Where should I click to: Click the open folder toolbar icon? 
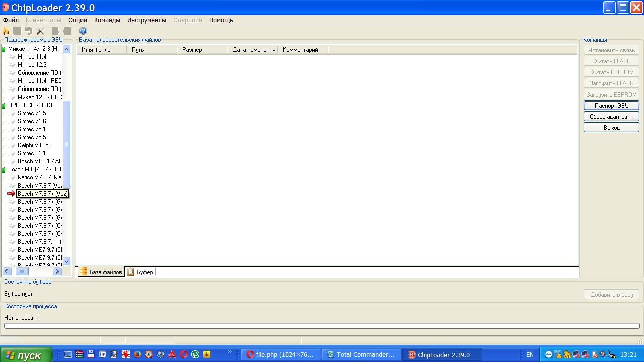(x=6, y=31)
